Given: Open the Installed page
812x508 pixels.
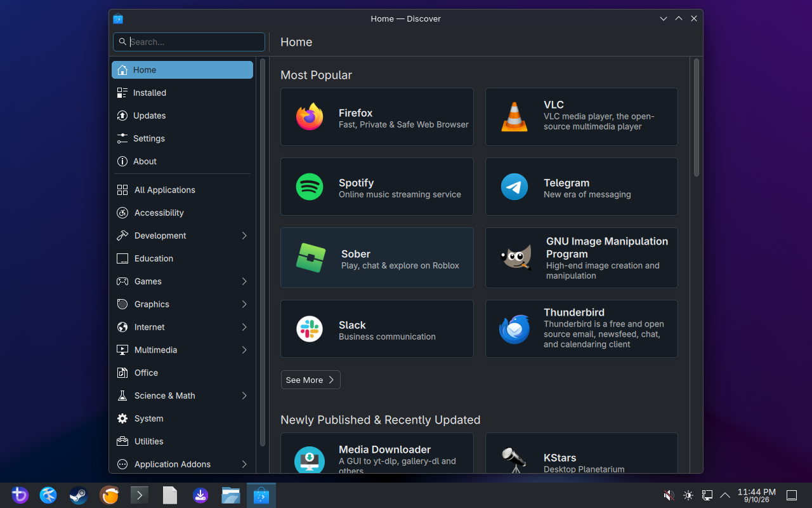Looking at the screenshot, I should pyautogui.click(x=182, y=93).
